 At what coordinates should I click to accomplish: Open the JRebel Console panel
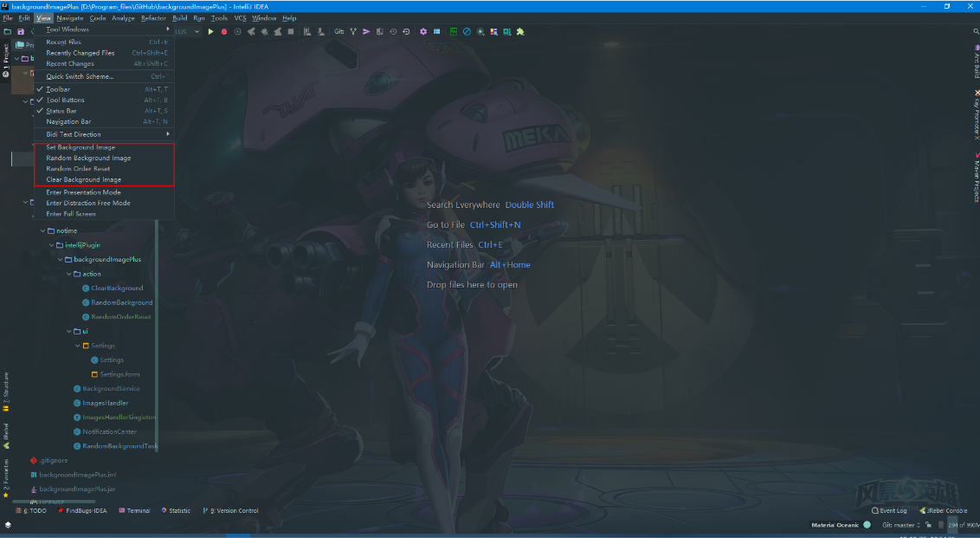(x=943, y=510)
